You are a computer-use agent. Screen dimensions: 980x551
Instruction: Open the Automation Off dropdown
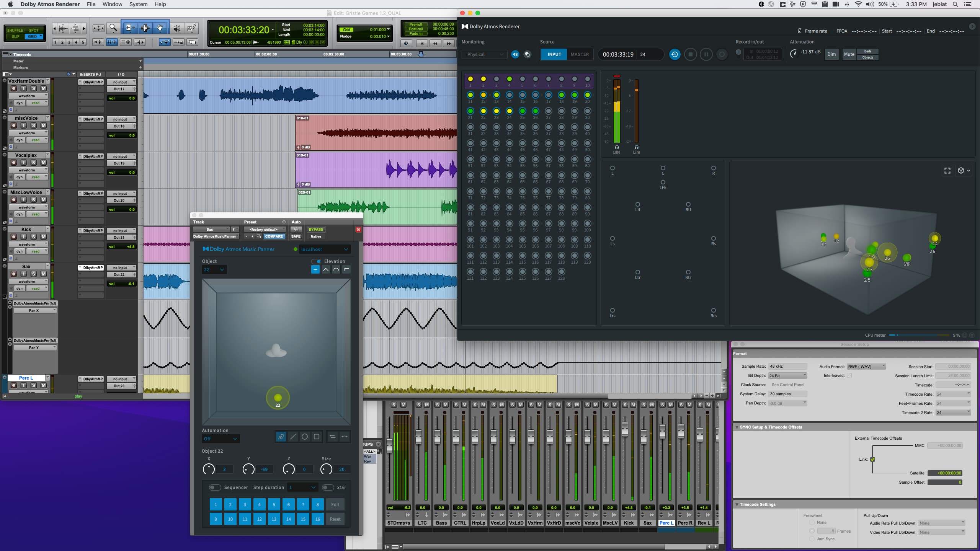tap(220, 439)
